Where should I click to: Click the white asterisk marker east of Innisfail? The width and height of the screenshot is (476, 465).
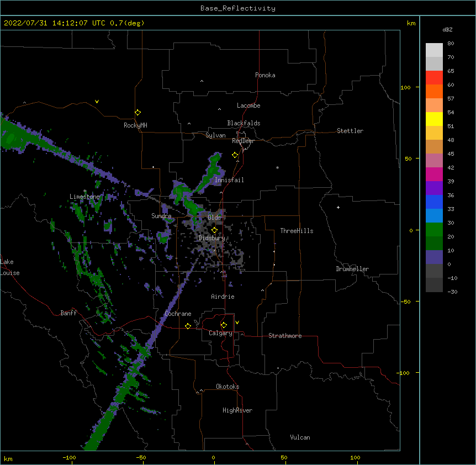277,167
